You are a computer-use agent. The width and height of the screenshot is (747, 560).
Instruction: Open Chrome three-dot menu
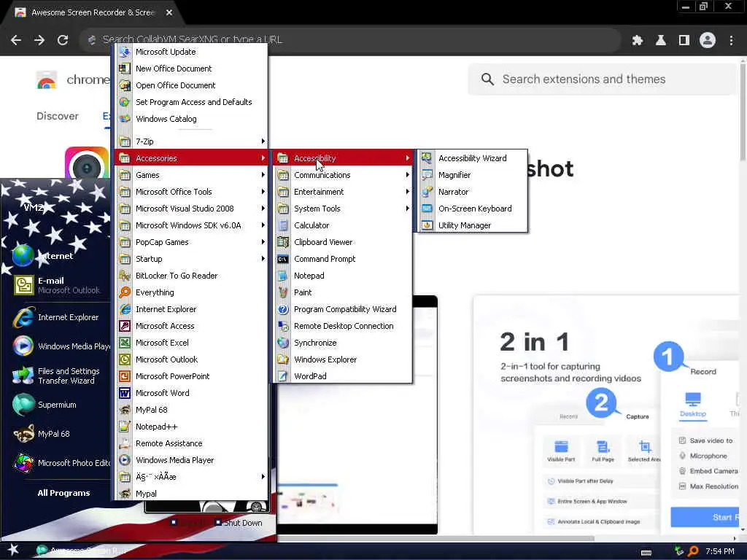click(731, 40)
